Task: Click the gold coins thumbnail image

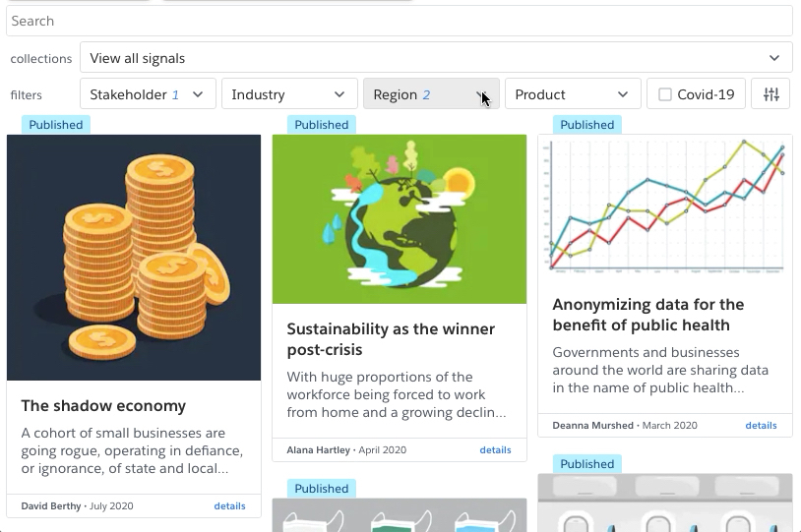Action: pos(134,258)
